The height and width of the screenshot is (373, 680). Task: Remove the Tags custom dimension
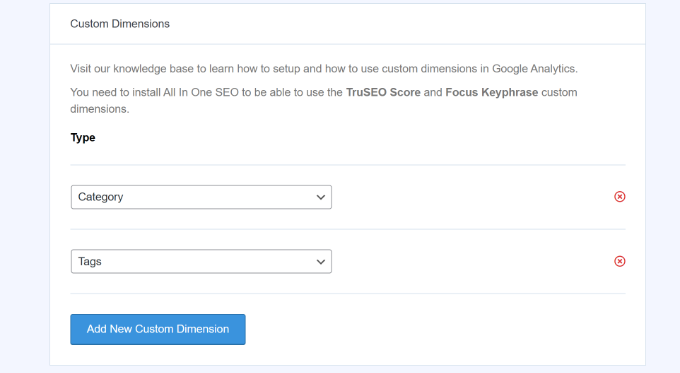click(620, 261)
